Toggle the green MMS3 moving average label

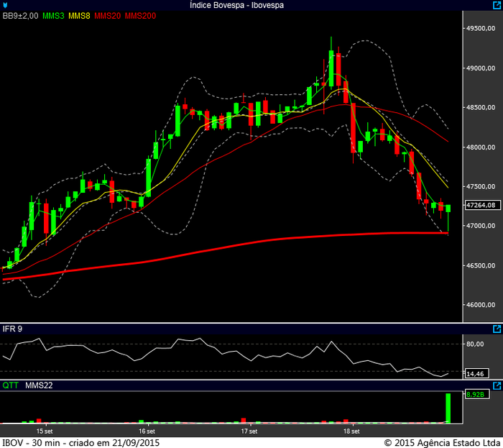(x=54, y=15)
